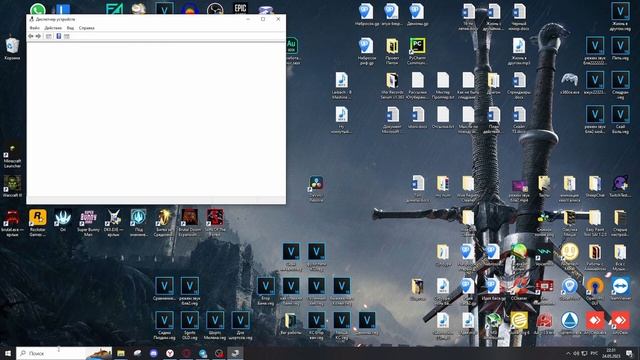
Task: Click the Back arrow in Device Manager toolbar
Action: point(31,36)
